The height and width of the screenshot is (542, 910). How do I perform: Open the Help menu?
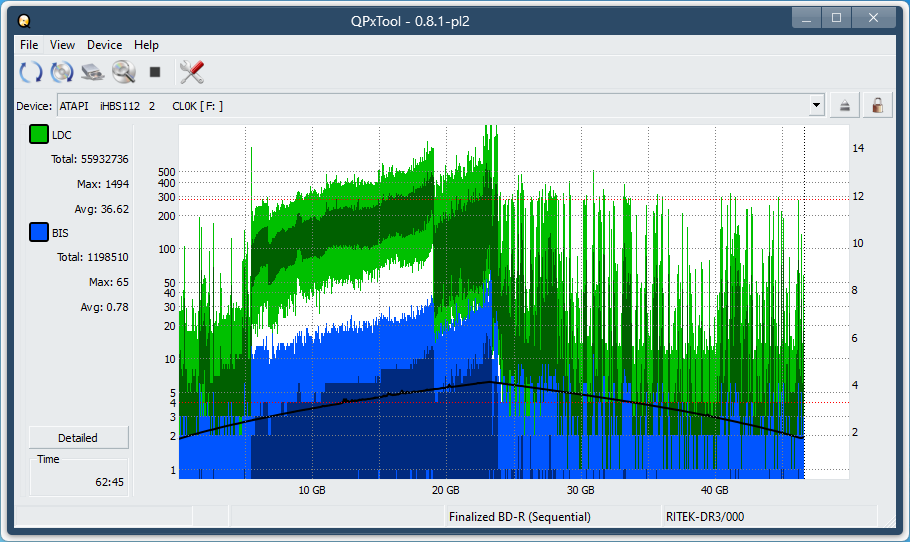coord(146,45)
